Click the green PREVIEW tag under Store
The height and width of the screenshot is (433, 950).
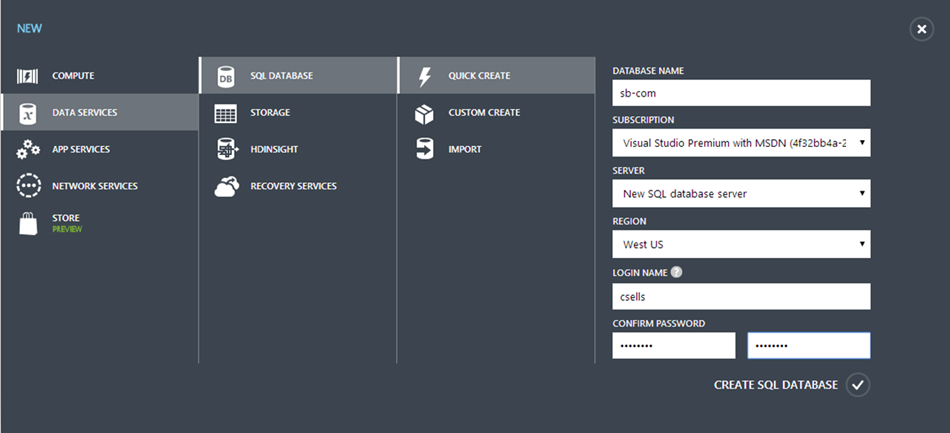(67, 230)
